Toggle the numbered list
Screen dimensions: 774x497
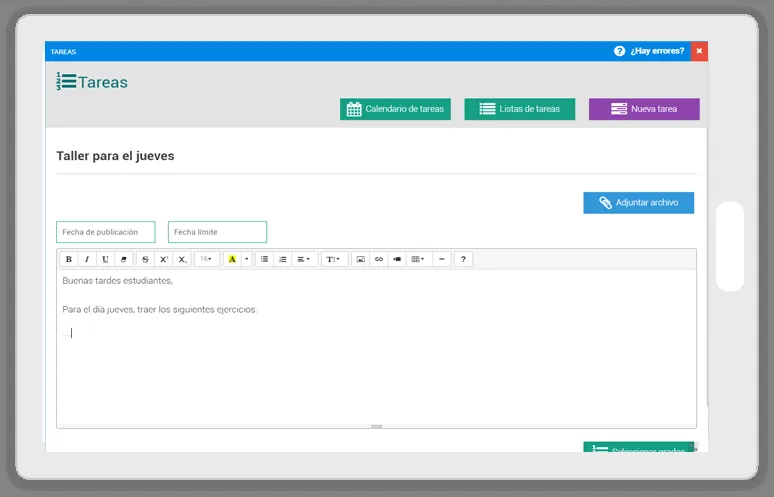pos(283,259)
